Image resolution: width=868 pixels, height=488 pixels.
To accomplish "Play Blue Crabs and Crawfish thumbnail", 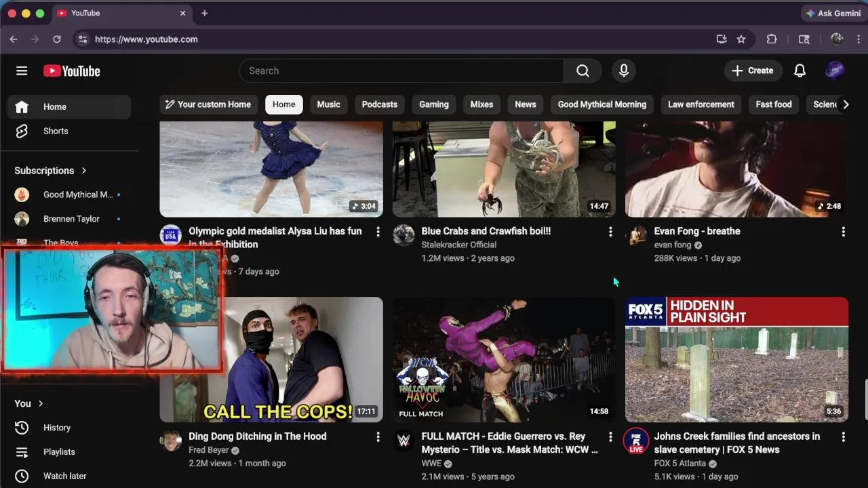I will (x=504, y=169).
